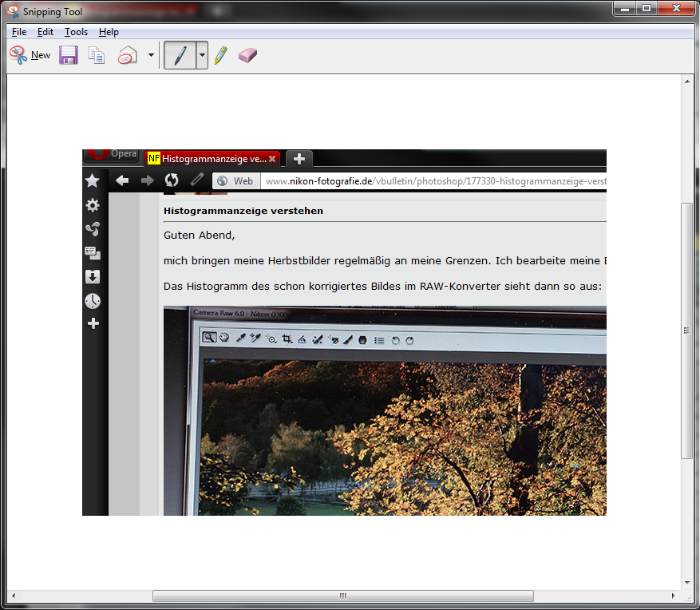
Task: Click Camera Raw hand tool
Action: click(224, 338)
